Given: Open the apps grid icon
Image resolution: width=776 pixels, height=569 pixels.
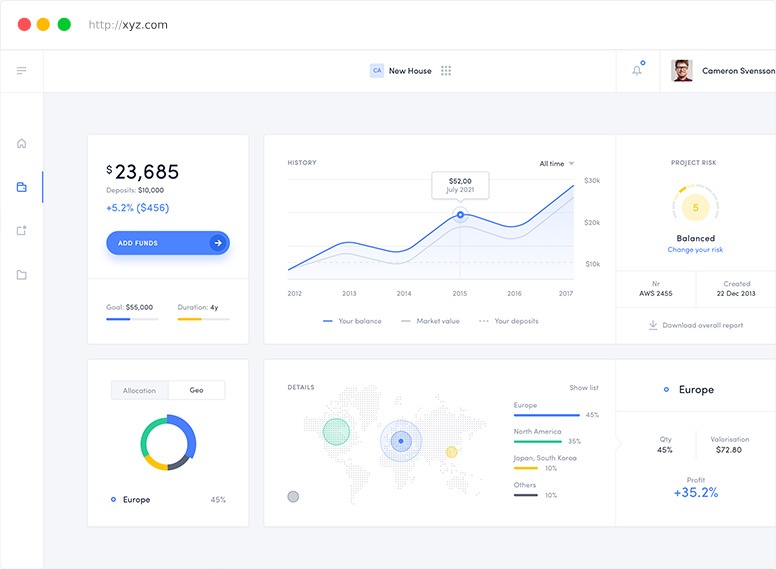Looking at the screenshot, I should pos(446,71).
